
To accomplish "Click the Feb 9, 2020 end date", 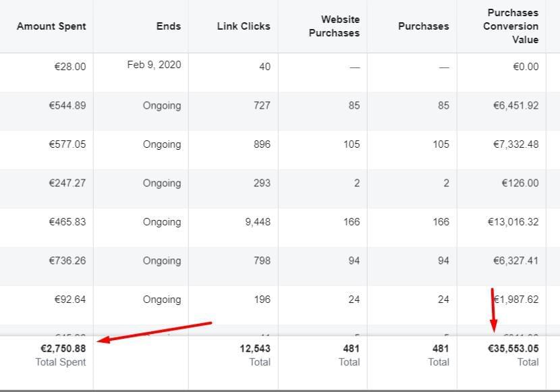I will pos(154,65).
